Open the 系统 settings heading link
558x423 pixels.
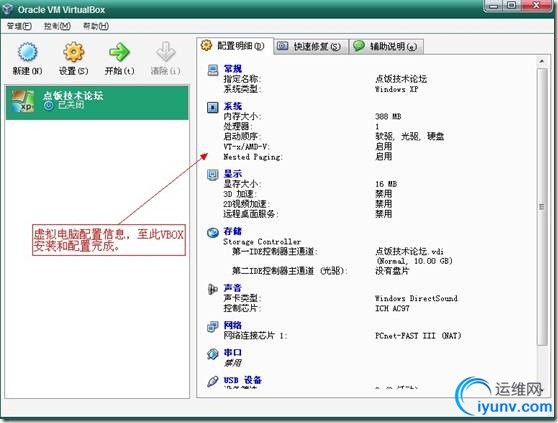click(233, 106)
